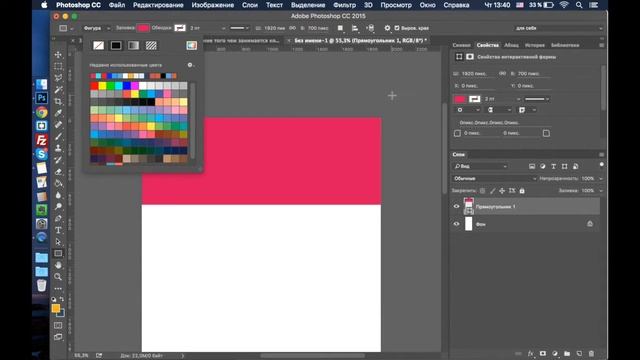Image resolution: width=640 pixels, height=360 pixels.
Task: Open the workspace switcher dropdown
Action: pyautogui.click(x=558, y=28)
